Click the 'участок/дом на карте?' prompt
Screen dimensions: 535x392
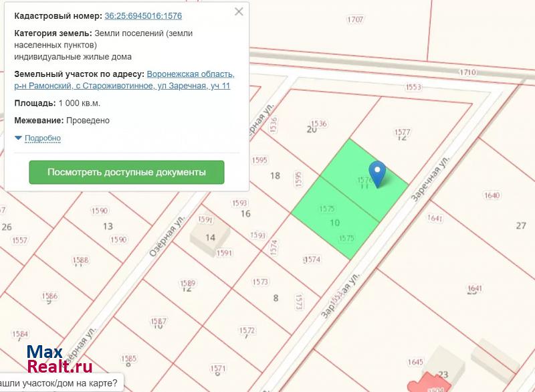pyautogui.click(x=60, y=384)
